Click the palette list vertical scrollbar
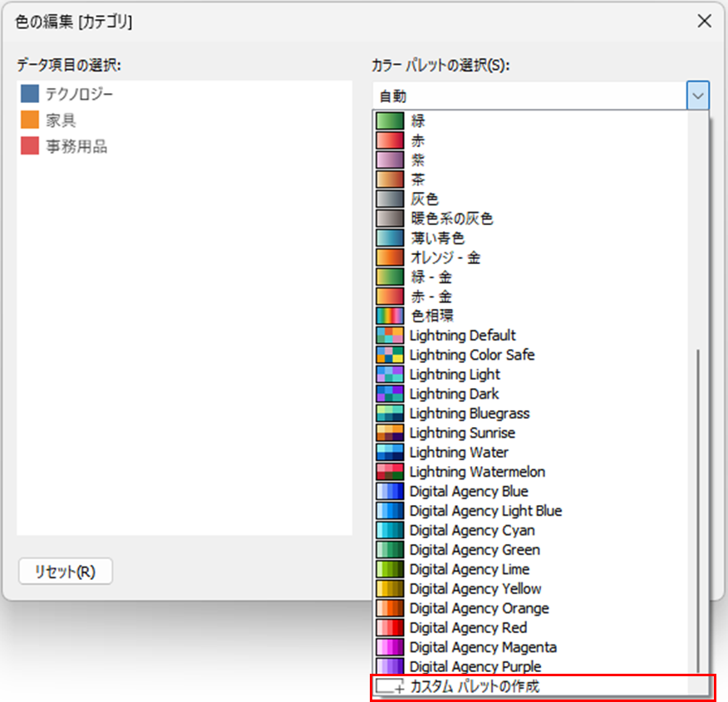728x702 pixels. click(x=699, y=498)
